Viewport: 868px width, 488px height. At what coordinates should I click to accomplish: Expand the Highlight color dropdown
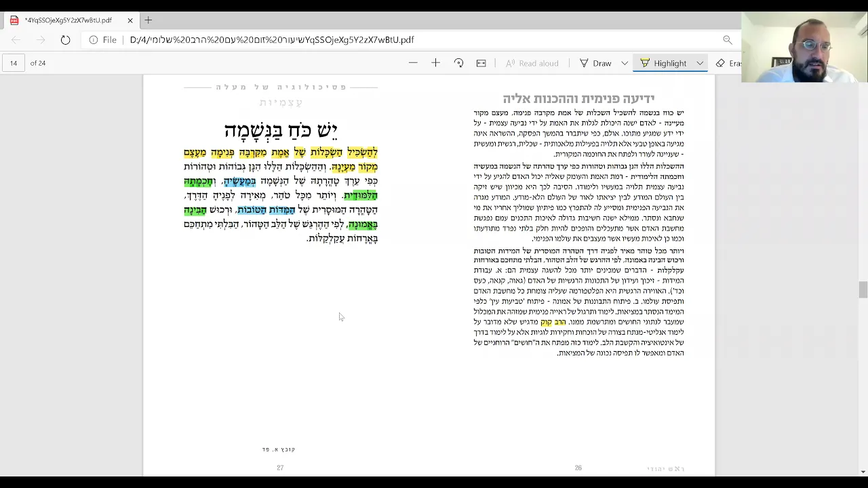point(700,63)
